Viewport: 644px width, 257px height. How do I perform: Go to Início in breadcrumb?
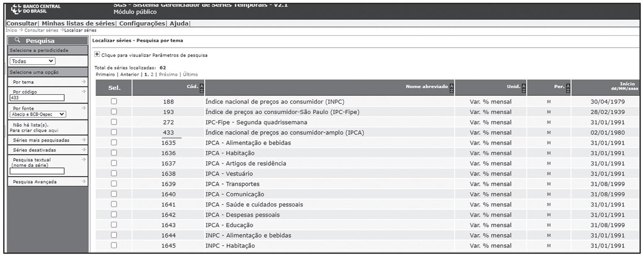(x=11, y=30)
